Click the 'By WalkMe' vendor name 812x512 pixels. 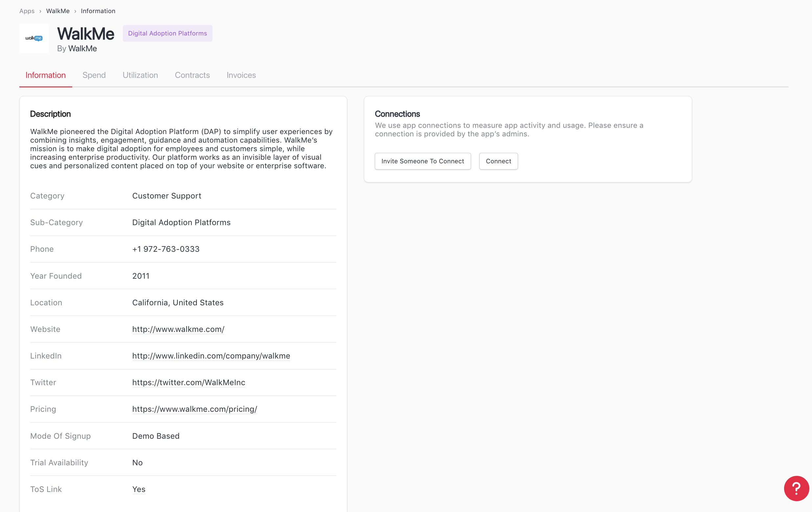pyautogui.click(x=82, y=49)
